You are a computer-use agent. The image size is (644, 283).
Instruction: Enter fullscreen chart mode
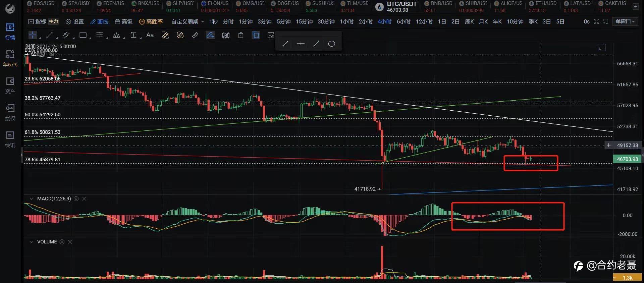(x=596, y=21)
